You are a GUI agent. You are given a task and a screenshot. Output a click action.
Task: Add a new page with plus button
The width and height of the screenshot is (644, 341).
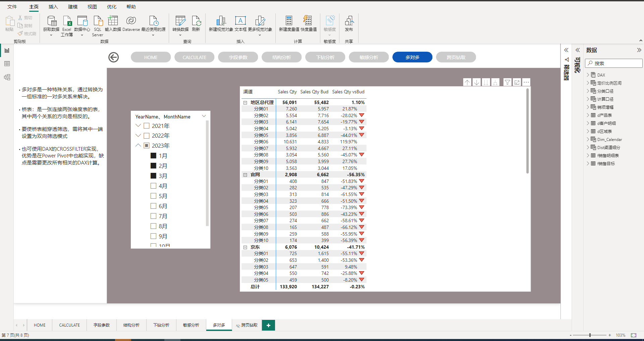tap(268, 325)
